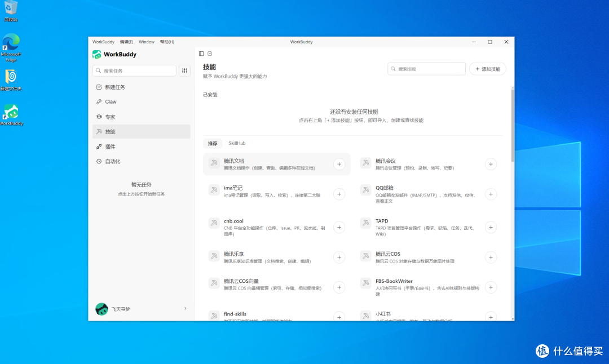The width and height of the screenshot is (609, 364).
Task: Switch to the SkillHub tab
Action: (x=237, y=143)
